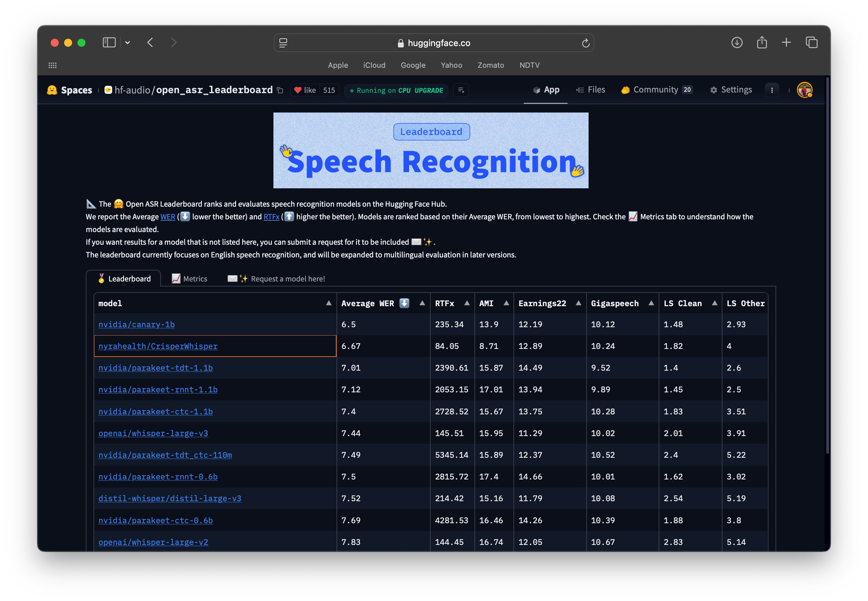The width and height of the screenshot is (868, 601).
Task: Click the Speech Recognition banner image
Action: click(431, 150)
